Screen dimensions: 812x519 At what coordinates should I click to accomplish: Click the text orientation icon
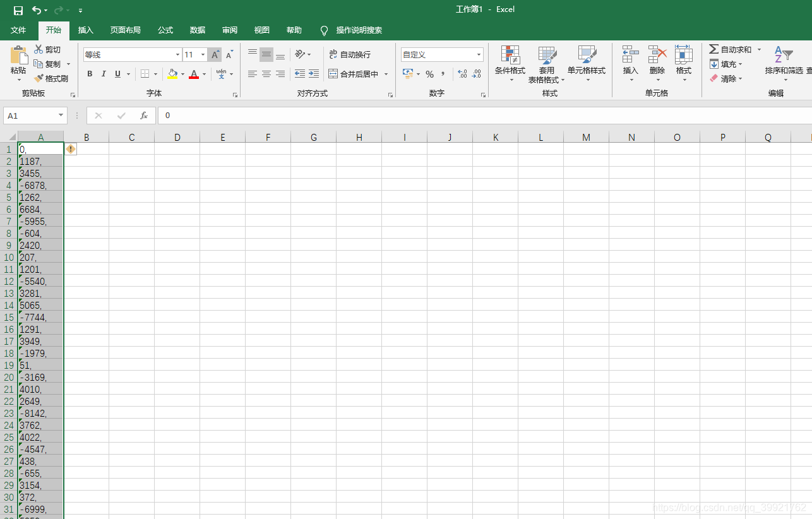point(300,55)
